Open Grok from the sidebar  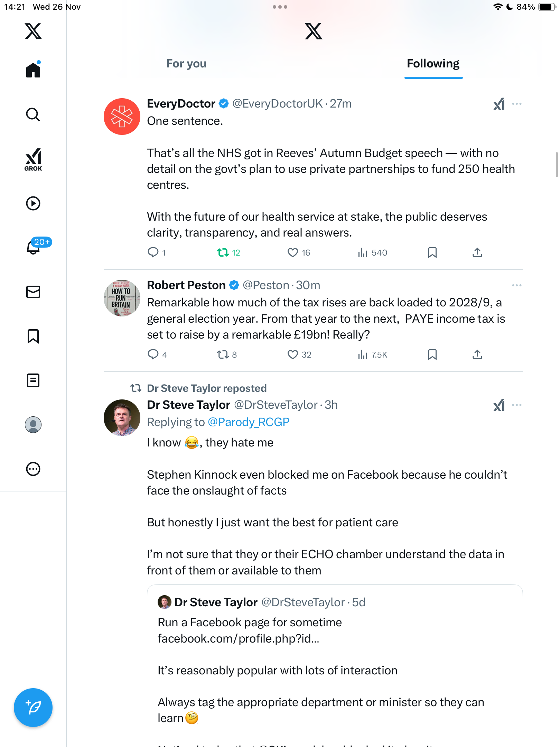tap(33, 159)
